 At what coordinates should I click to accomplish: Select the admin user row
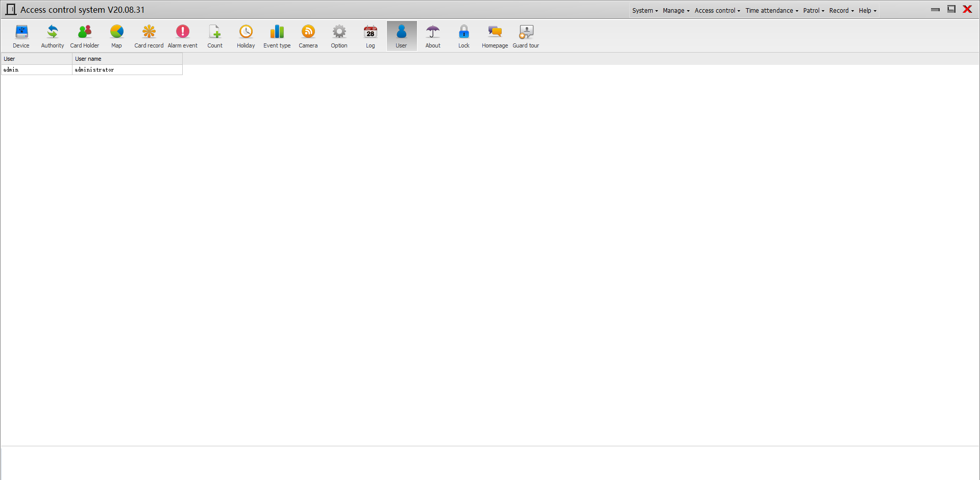(x=92, y=69)
